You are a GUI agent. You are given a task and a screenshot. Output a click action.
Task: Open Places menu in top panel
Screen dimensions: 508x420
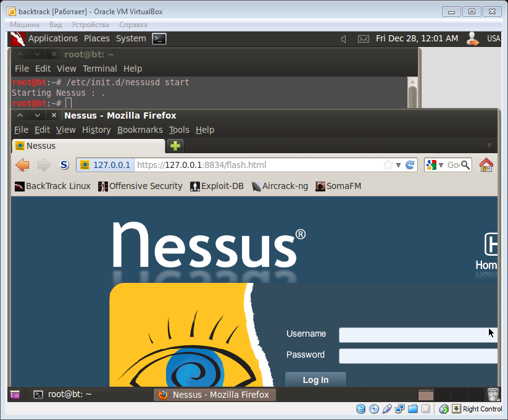coord(97,38)
